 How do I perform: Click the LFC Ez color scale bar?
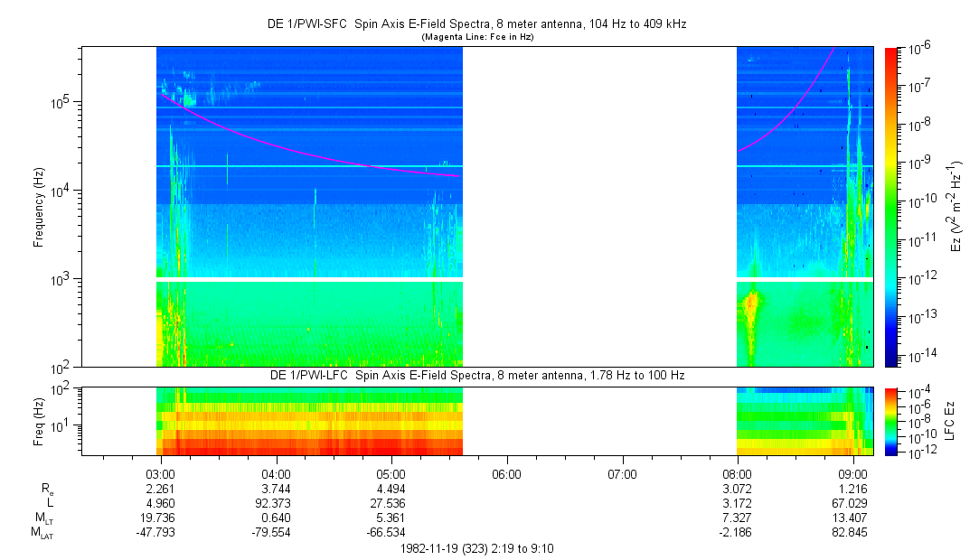tap(891, 422)
